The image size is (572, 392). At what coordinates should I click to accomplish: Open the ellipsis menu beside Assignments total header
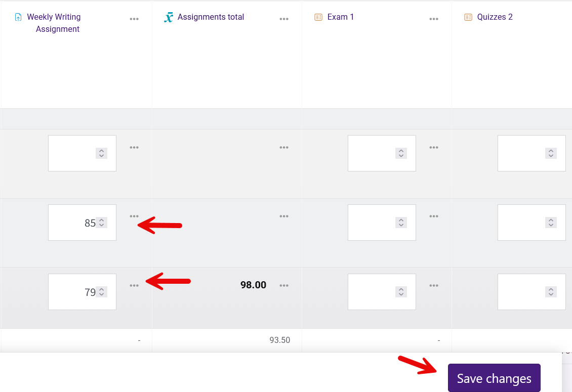pyautogui.click(x=284, y=19)
